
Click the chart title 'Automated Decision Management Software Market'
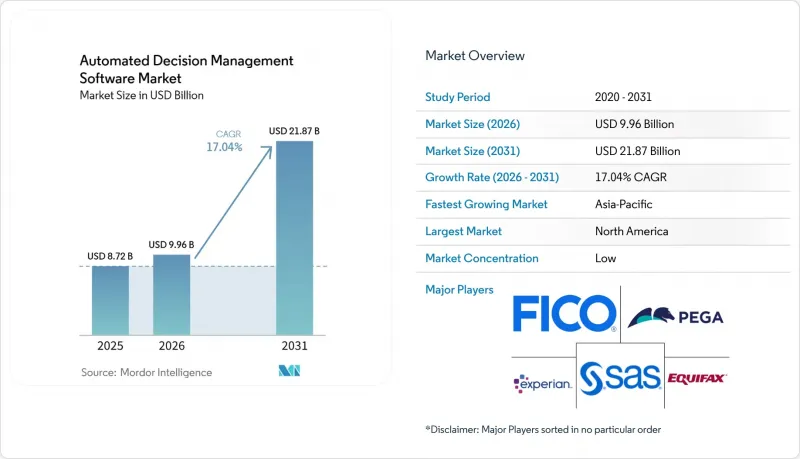[x=186, y=69]
